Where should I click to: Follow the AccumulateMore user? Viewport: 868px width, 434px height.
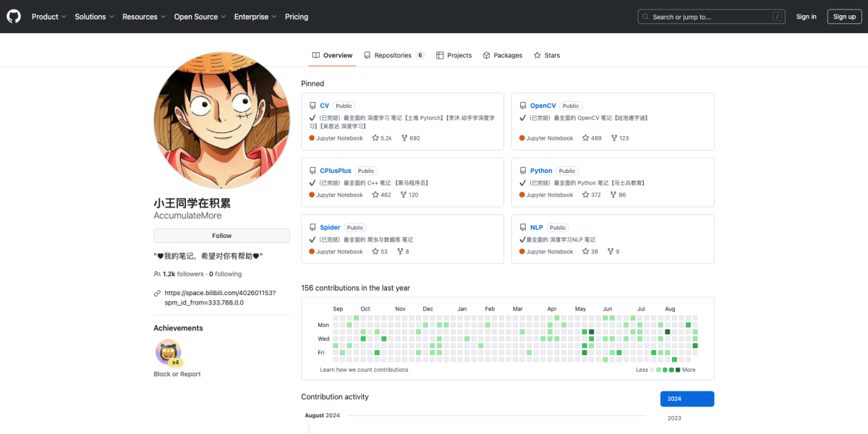221,236
